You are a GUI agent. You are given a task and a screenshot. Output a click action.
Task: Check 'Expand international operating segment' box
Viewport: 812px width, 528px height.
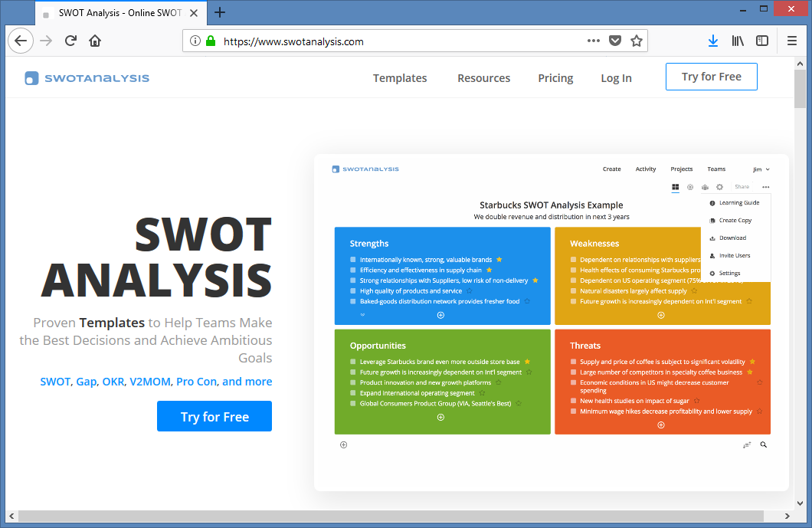[352, 393]
